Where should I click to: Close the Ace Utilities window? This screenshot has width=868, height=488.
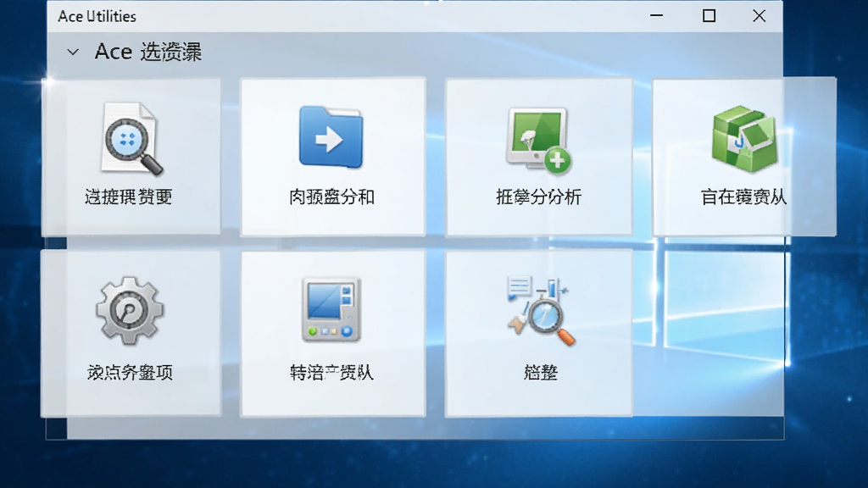tap(759, 16)
